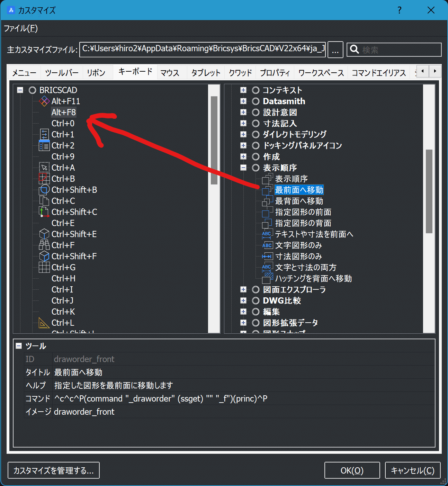Expand the 図形拡張データ tool group
Viewport: 448px width, 486px height.
(x=243, y=323)
